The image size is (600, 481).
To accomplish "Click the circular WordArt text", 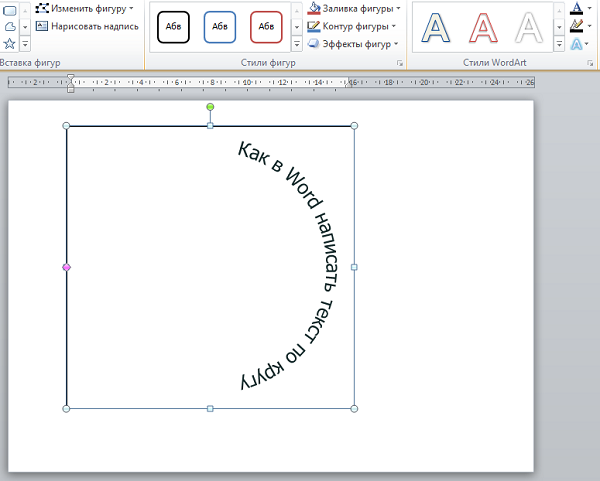I will 330,264.
